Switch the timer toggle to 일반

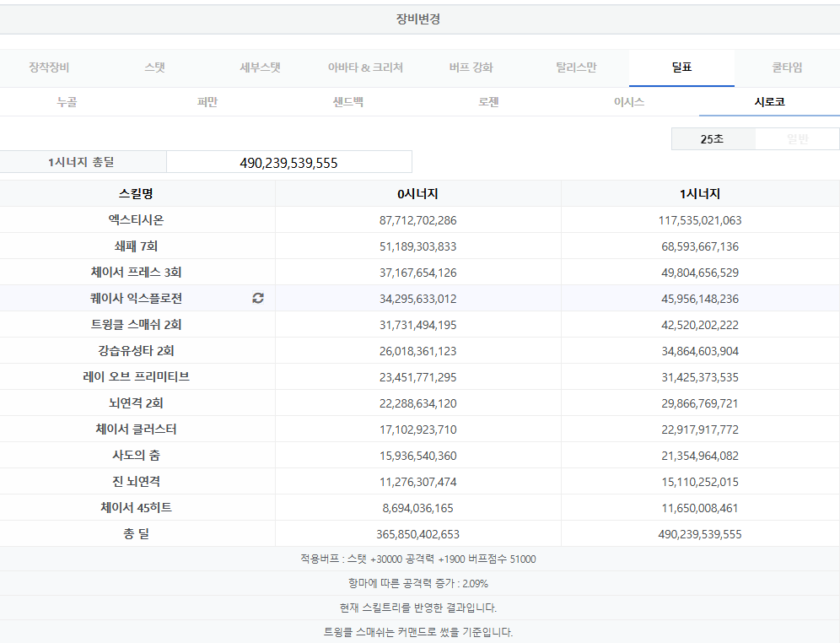[797, 138]
